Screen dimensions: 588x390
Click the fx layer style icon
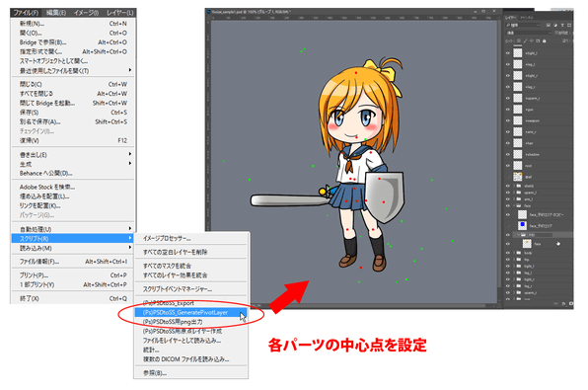point(564,303)
